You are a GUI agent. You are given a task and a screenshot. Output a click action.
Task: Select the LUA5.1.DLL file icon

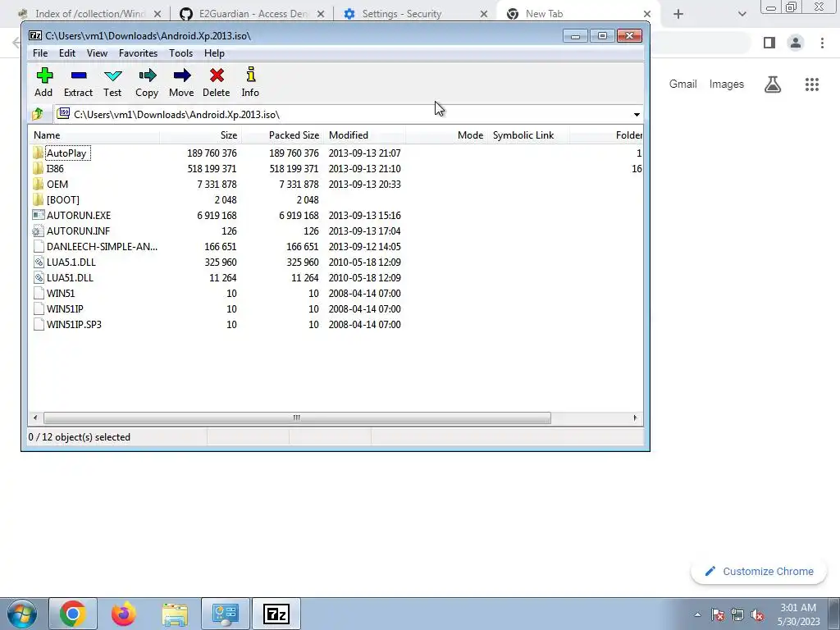[x=38, y=262]
